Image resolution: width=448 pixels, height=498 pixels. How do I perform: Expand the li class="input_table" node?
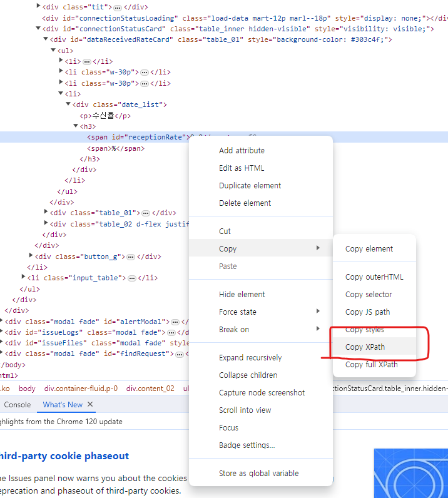pyautogui.click(x=23, y=277)
